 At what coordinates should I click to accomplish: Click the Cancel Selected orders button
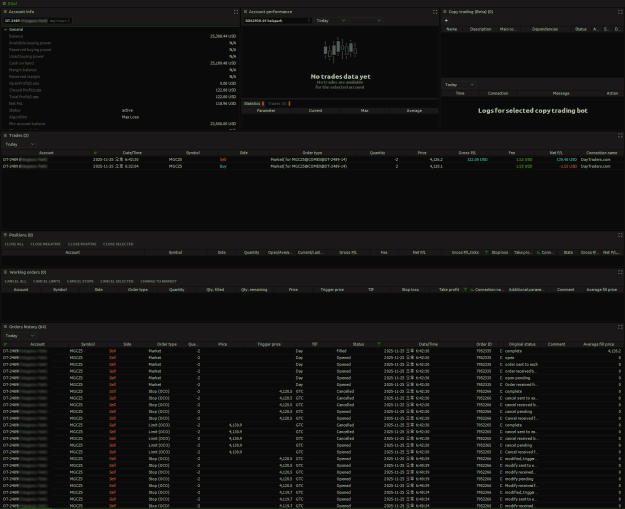pyautogui.click(x=117, y=281)
